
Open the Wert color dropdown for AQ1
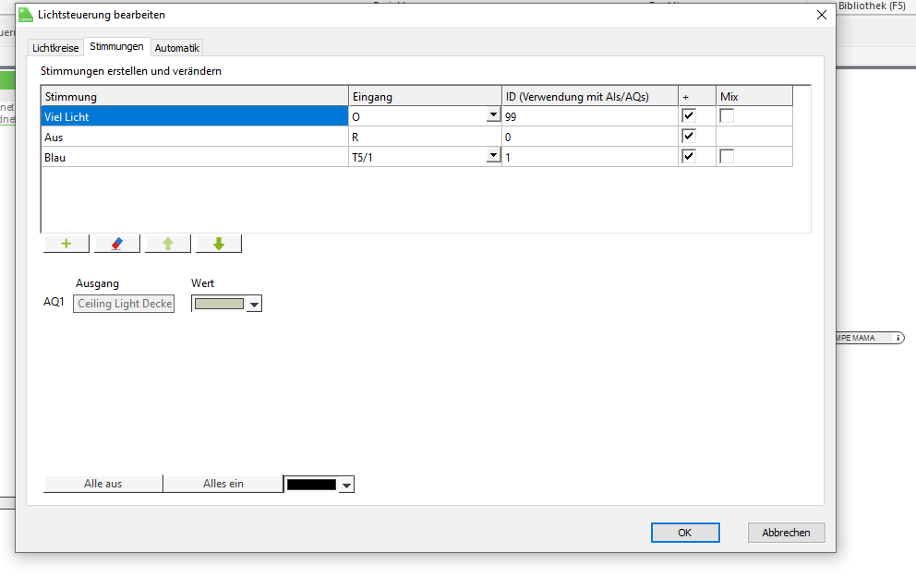254,304
